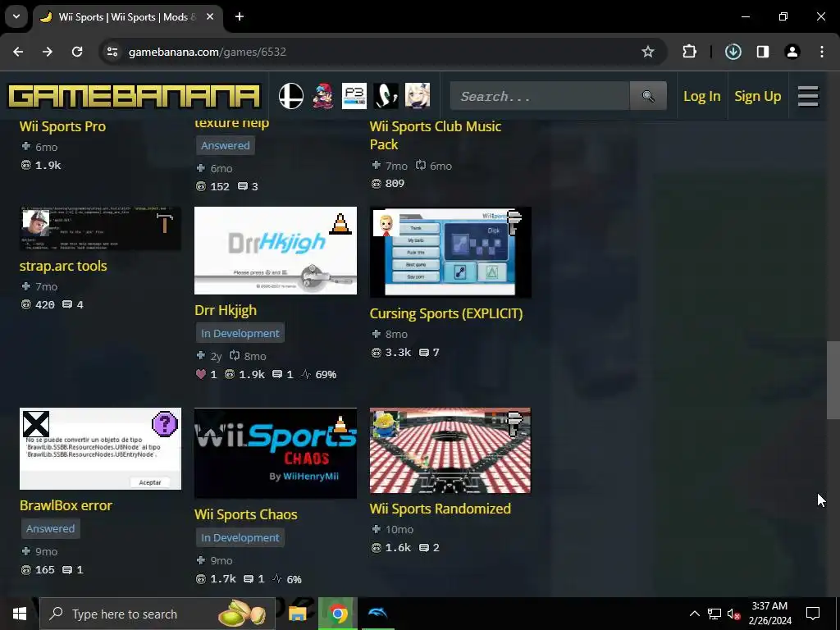The width and height of the screenshot is (840, 630).
Task: Click the search magnifier button
Action: [648, 96]
